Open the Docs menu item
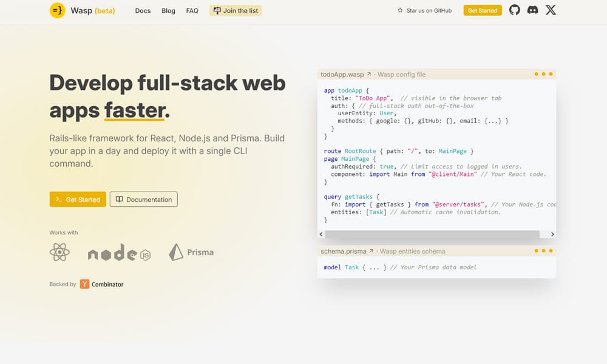Image resolution: width=607 pixels, height=364 pixels. coord(143,11)
